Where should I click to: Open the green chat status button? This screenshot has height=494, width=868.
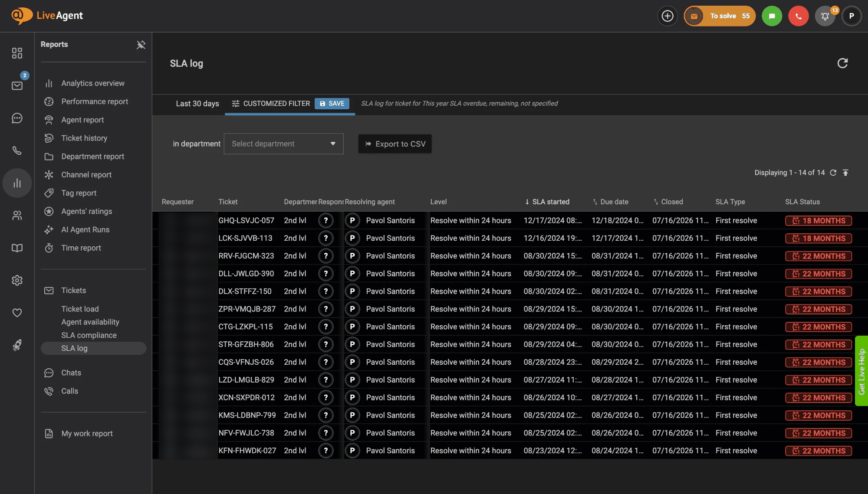(x=772, y=16)
